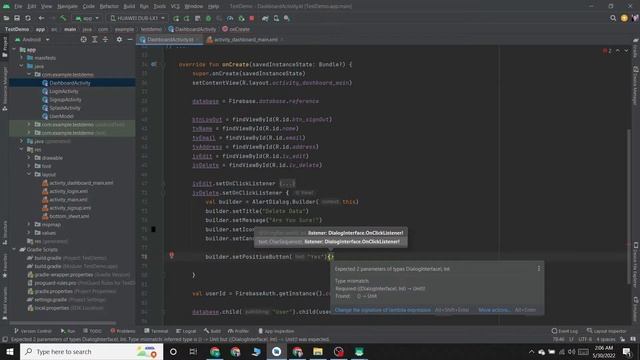Click the Run app icon
The image size is (640, 360).
tap(176, 18)
